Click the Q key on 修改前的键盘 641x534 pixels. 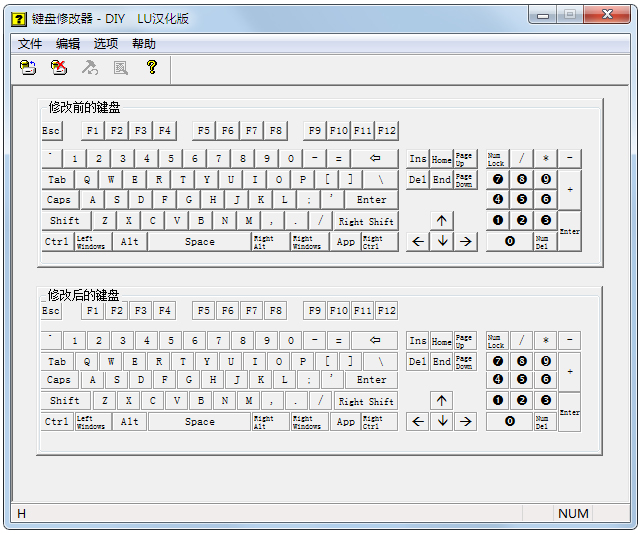click(x=87, y=179)
